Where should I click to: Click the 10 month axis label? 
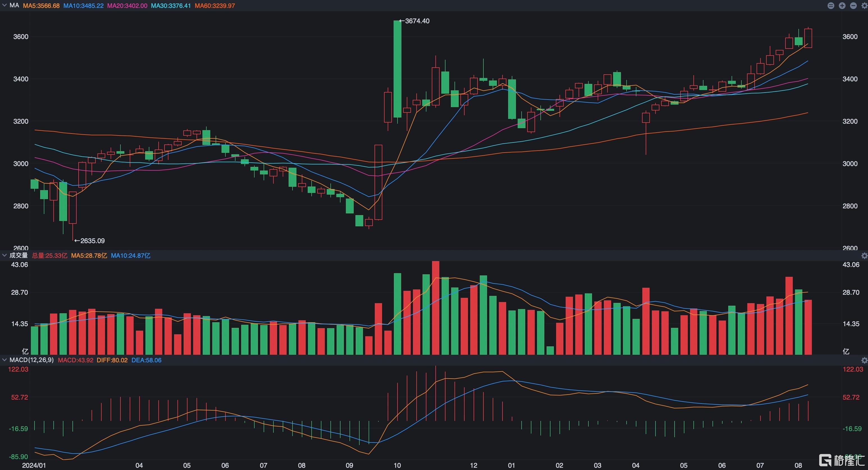point(397,466)
